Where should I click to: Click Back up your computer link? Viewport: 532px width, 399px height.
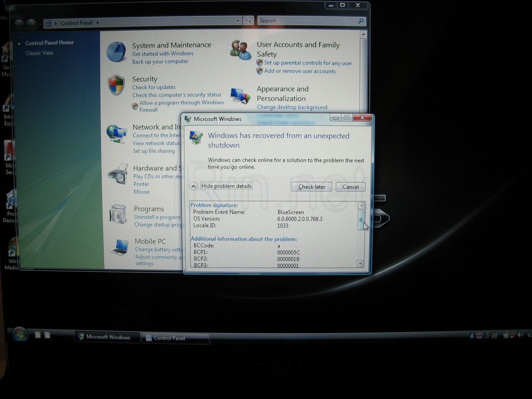point(160,62)
